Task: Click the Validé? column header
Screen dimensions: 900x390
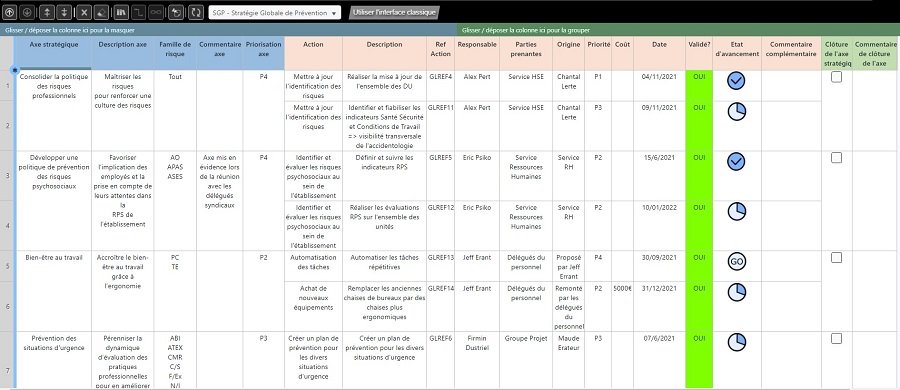Action: pos(699,45)
